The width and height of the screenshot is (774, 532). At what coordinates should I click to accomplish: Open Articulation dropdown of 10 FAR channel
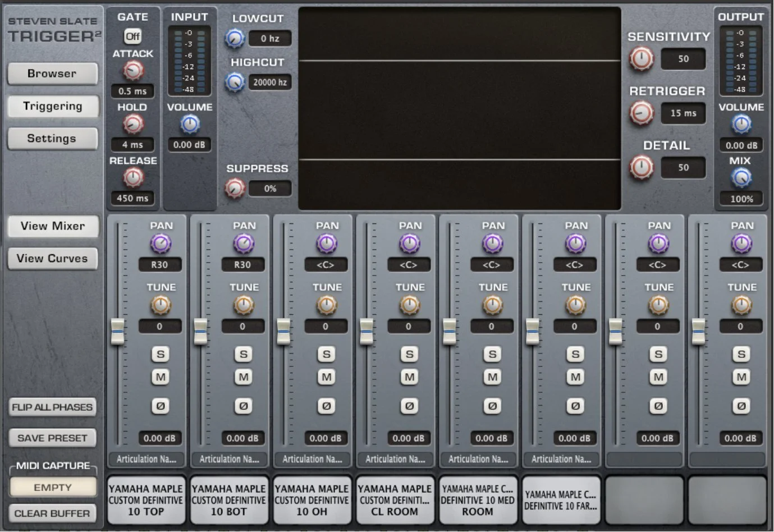click(x=561, y=459)
